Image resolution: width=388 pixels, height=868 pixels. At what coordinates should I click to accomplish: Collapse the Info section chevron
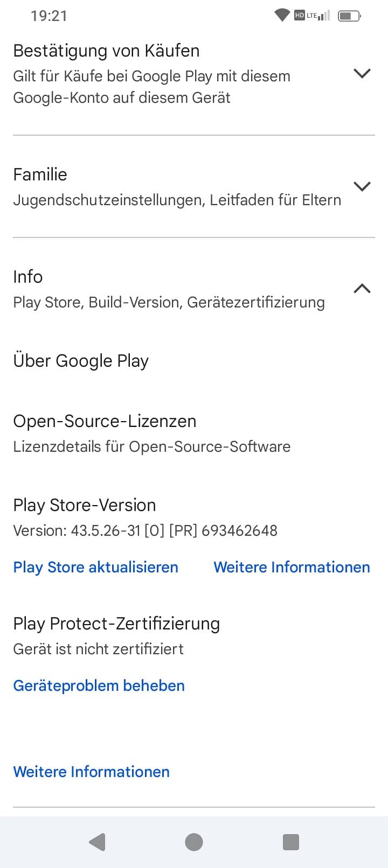click(362, 289)
